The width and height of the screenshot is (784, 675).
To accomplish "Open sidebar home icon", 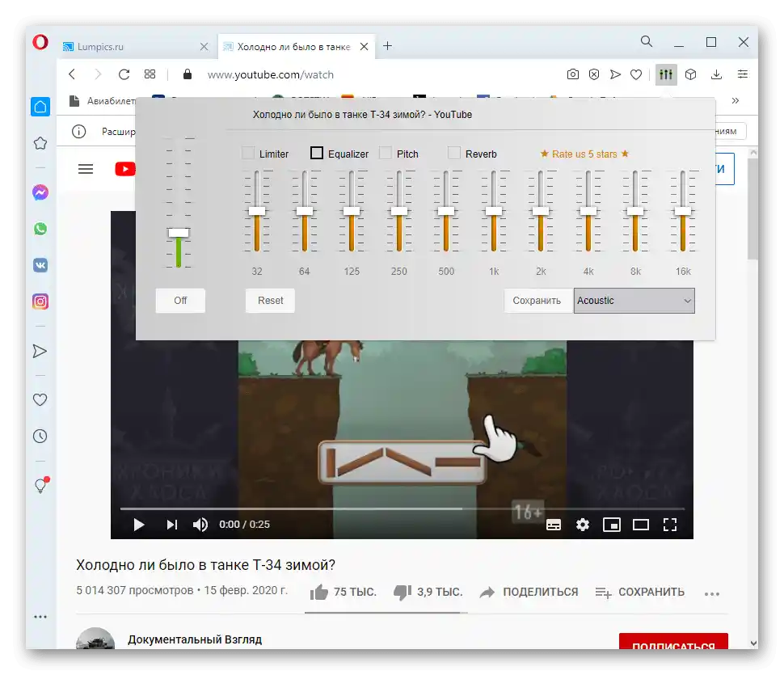I will pos(40,107).
